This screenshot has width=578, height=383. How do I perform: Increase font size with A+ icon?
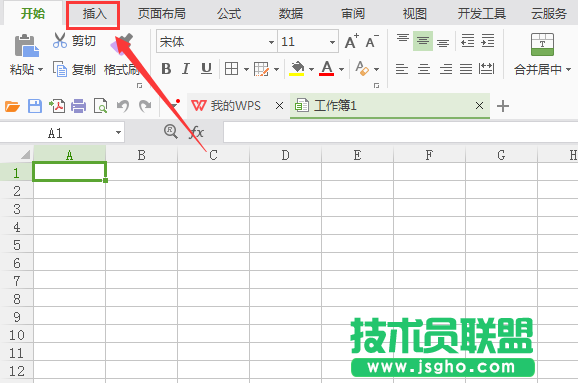[352, 41]
